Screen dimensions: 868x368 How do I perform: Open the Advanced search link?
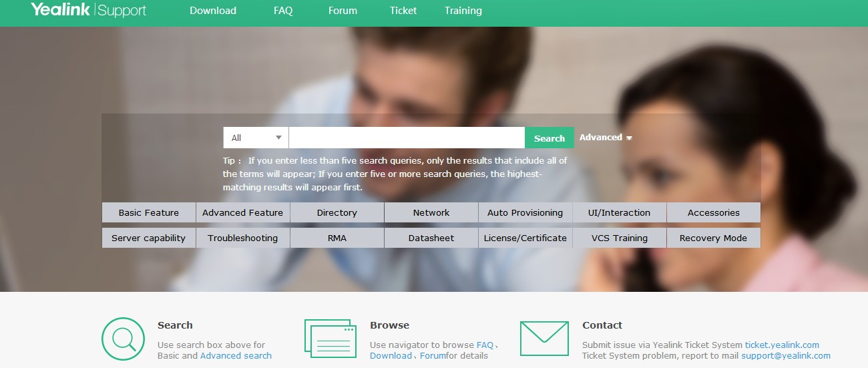coord(236,355)
